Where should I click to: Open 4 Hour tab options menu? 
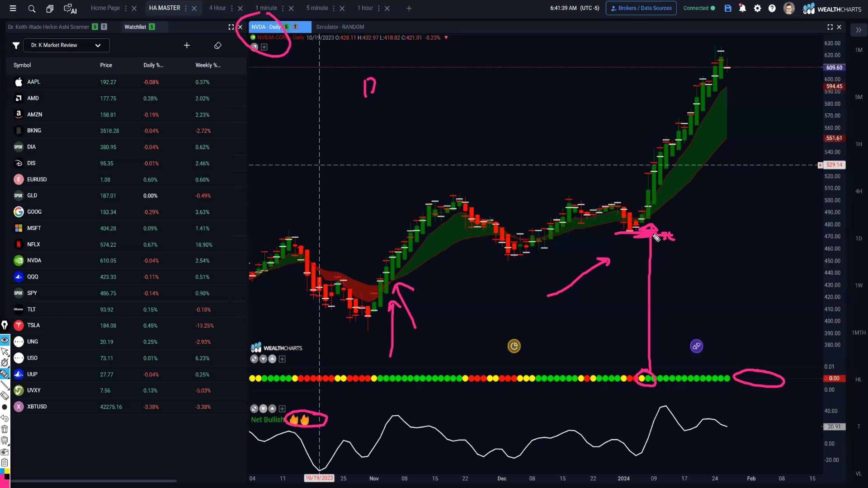click(232, 8)
